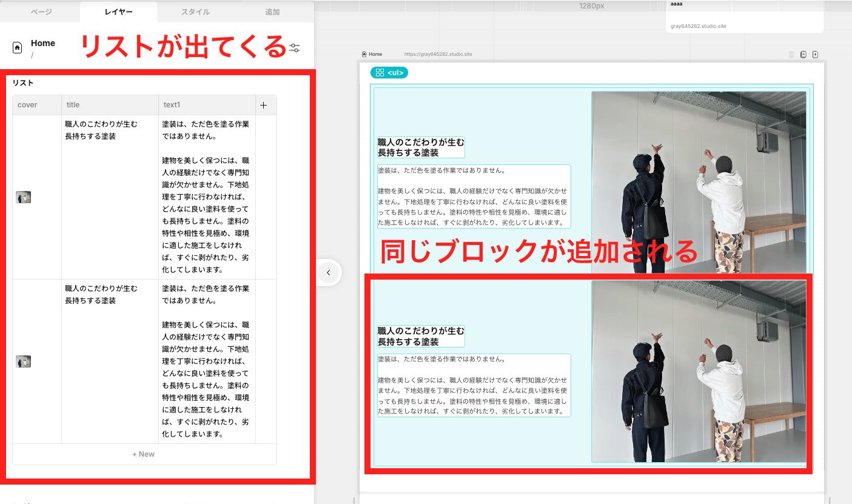852x504 pixels.
Task: Switch to the スタイル tab
Action: tap(194, 11)
